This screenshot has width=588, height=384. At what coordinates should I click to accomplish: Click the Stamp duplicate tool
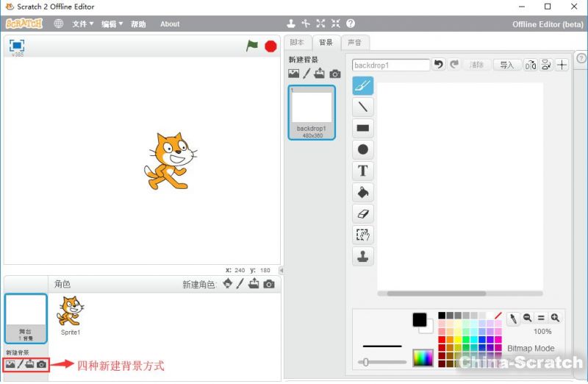coord(363,256)
